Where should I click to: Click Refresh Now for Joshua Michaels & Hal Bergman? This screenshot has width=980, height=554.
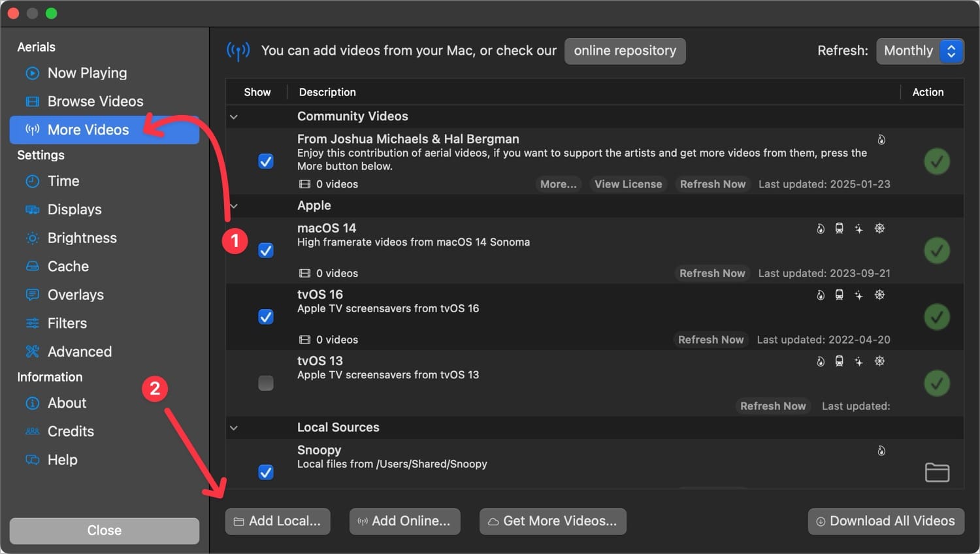713,184
